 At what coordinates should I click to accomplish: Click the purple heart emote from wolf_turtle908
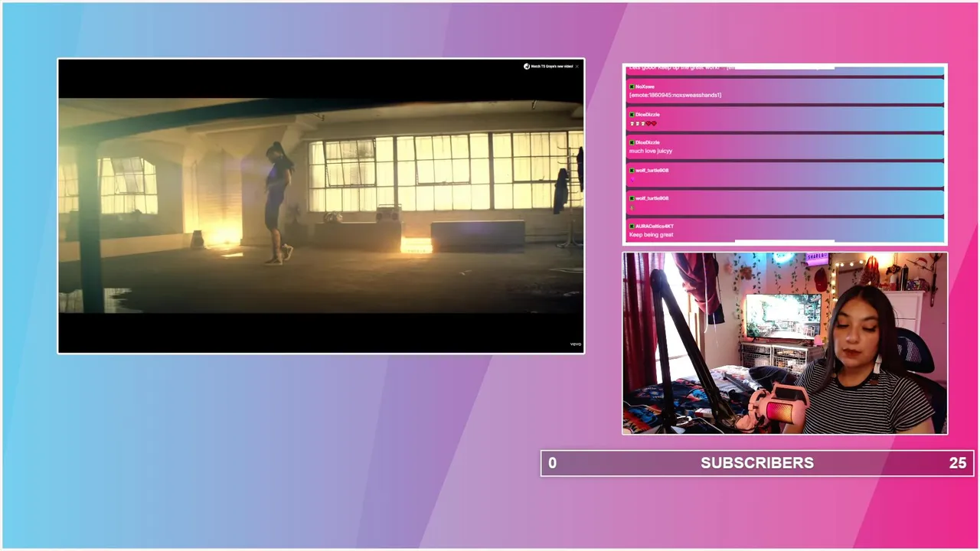point(632,179)
